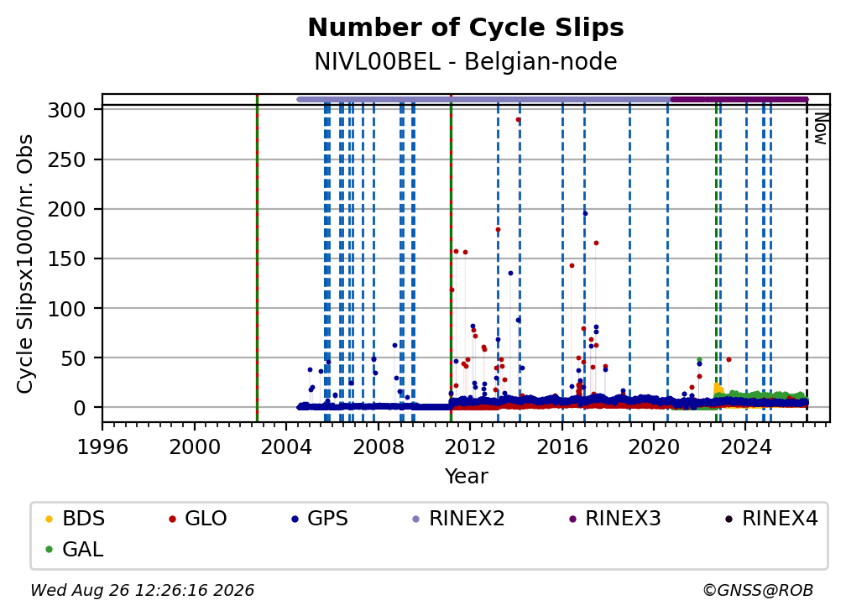846x616 pixels.
Task: Click the RINEX4 black legend marker
Action: pyautogui.click(x=728, y=519)
